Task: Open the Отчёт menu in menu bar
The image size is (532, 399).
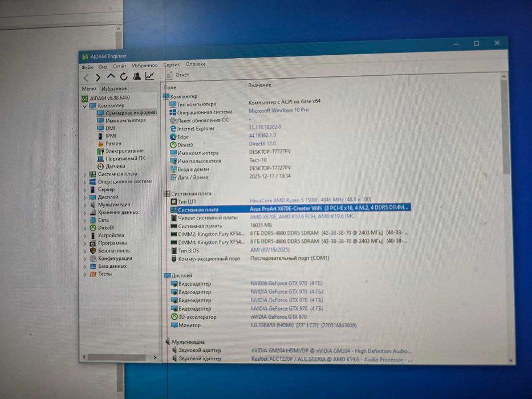Action: click(119, 66)
